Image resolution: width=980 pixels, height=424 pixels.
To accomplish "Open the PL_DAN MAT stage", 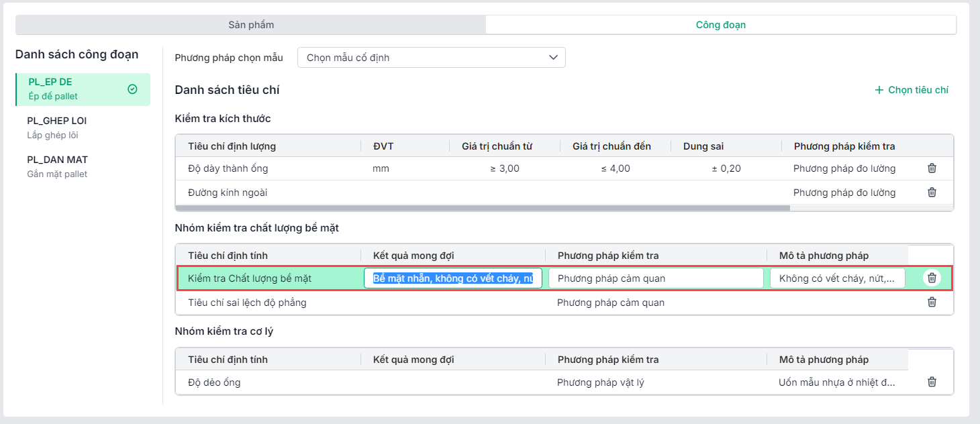I will [57, 166].
